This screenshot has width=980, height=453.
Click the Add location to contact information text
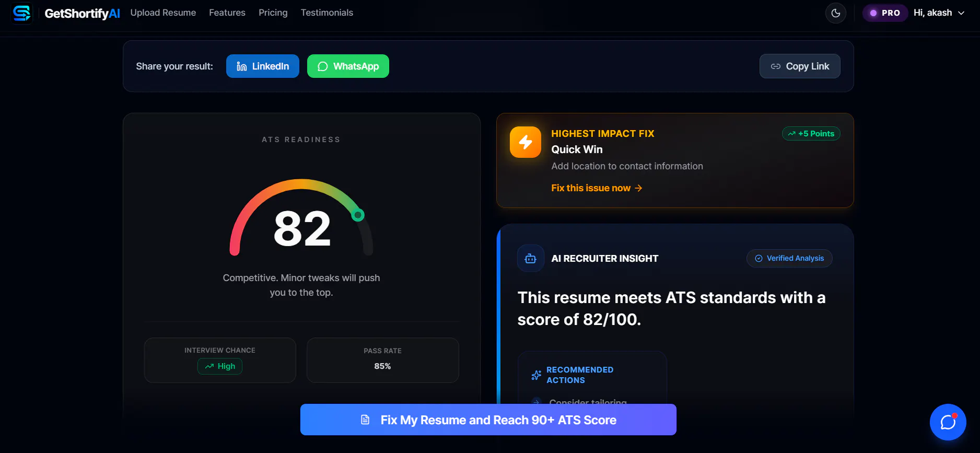pyautogui.click(x=627, y=166)
